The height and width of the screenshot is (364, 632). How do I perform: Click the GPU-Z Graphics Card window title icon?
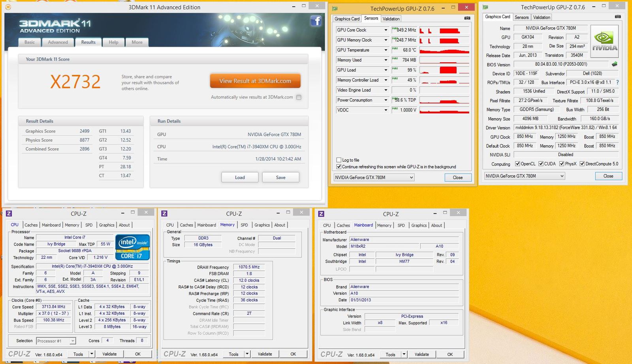pos(485,7)
